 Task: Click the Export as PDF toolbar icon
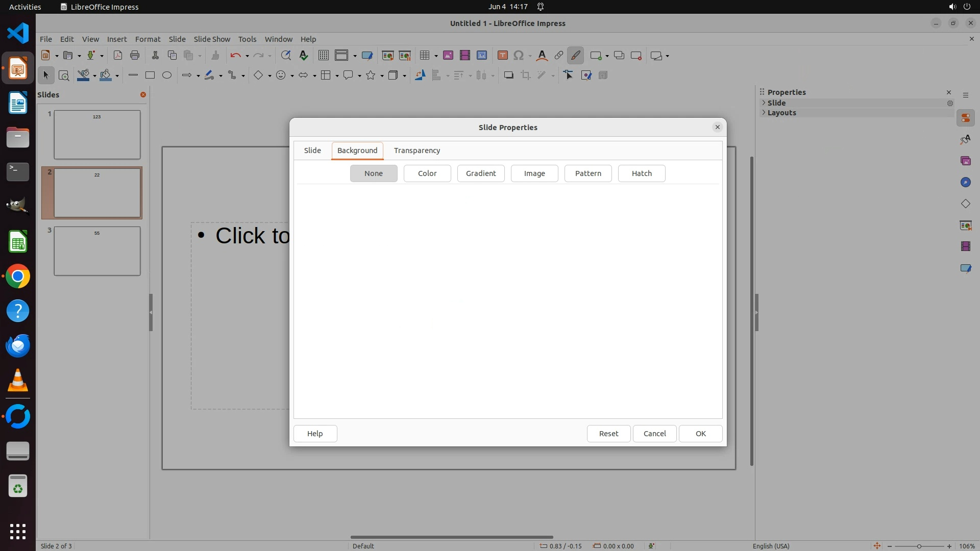pos(118,56)
